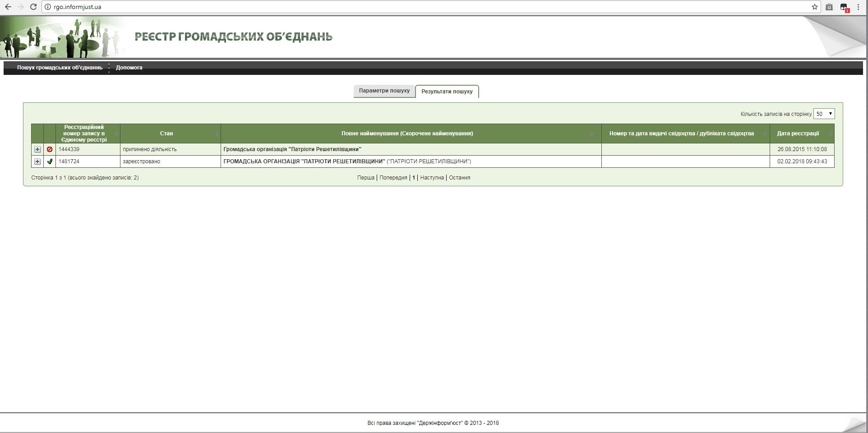Switch to Параметри пошуку tab
The image size is (868, 433).
pyautogui.click(x=384, y=91)
